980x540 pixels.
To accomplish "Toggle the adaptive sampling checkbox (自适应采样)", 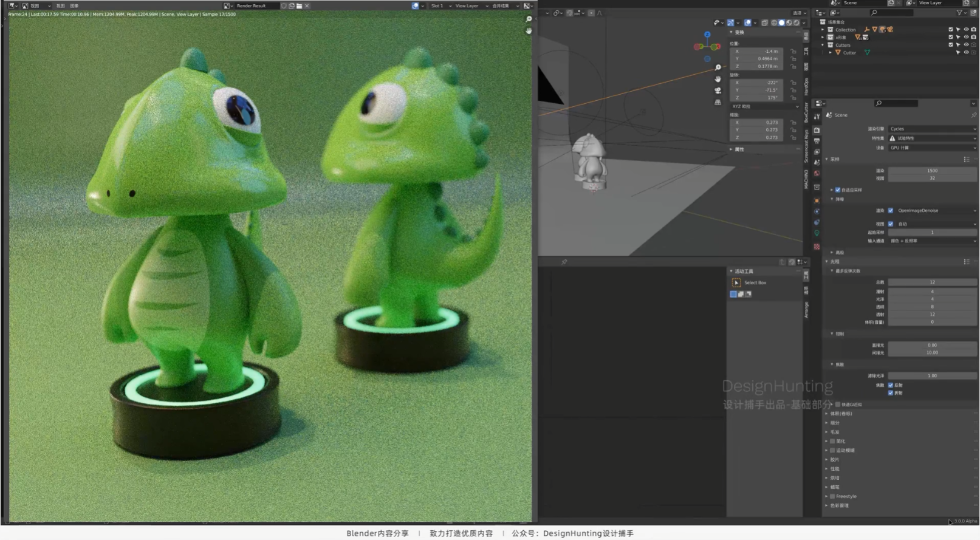I will click(x=838, y=190).
